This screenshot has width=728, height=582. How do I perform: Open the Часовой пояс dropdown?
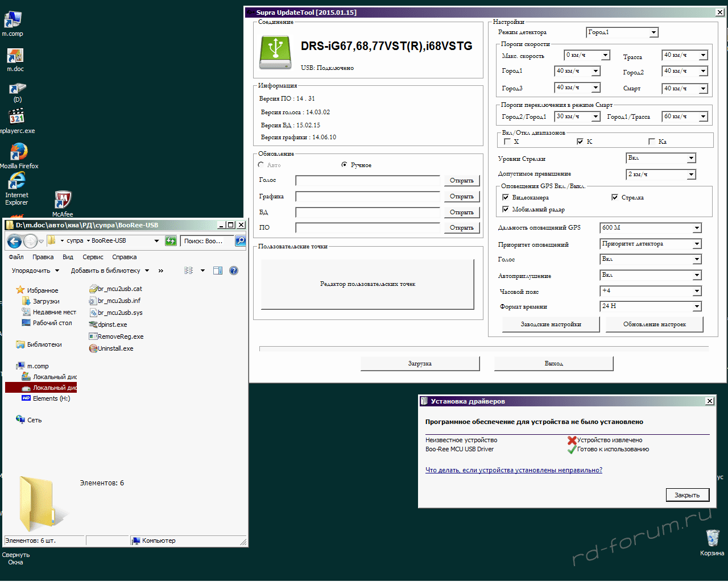(651, 291)
